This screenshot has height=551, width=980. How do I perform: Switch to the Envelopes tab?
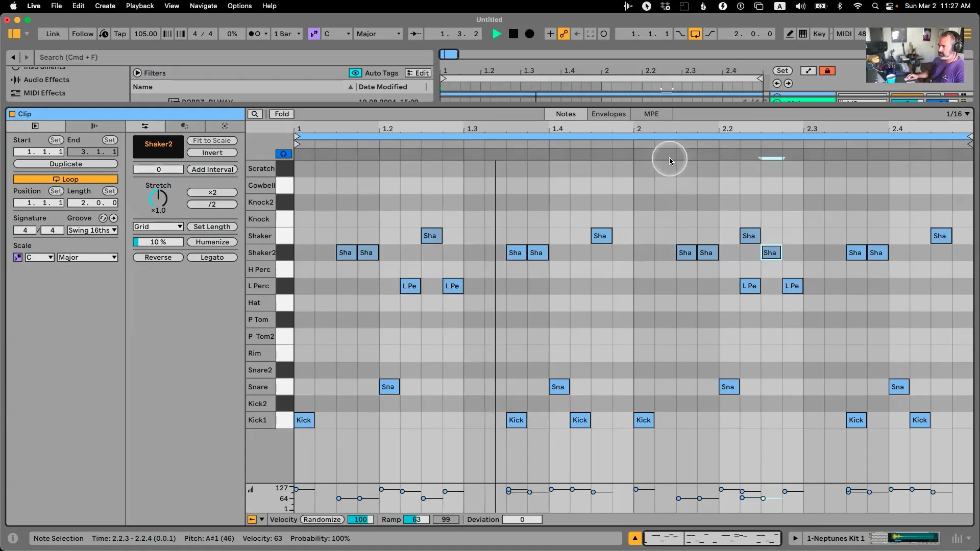click(608, 114)
